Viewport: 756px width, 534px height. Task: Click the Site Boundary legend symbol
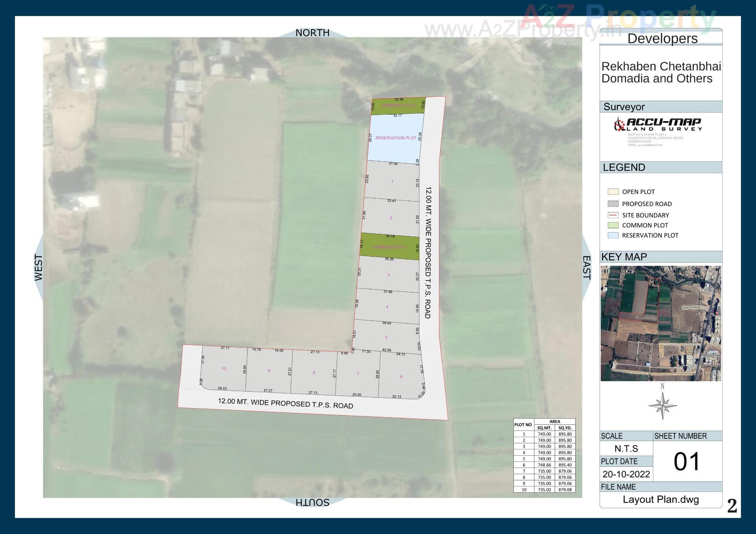(613, 215)
